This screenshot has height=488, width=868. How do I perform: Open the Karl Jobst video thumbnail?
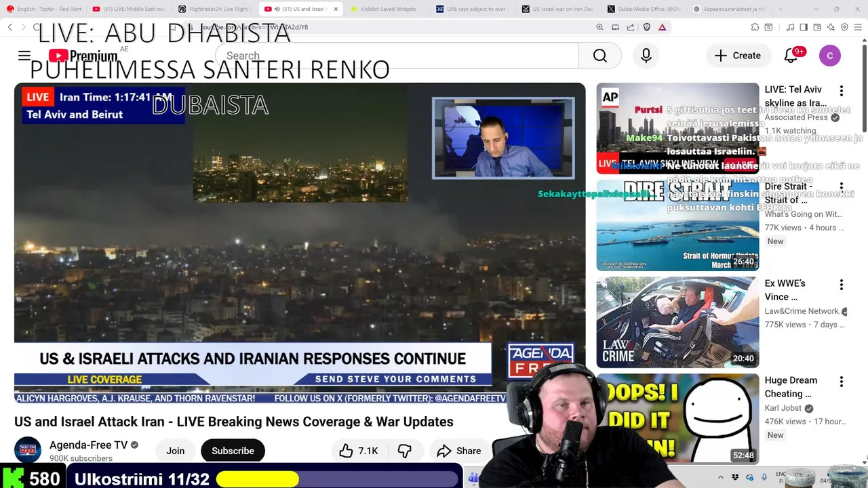click(677, 419)
